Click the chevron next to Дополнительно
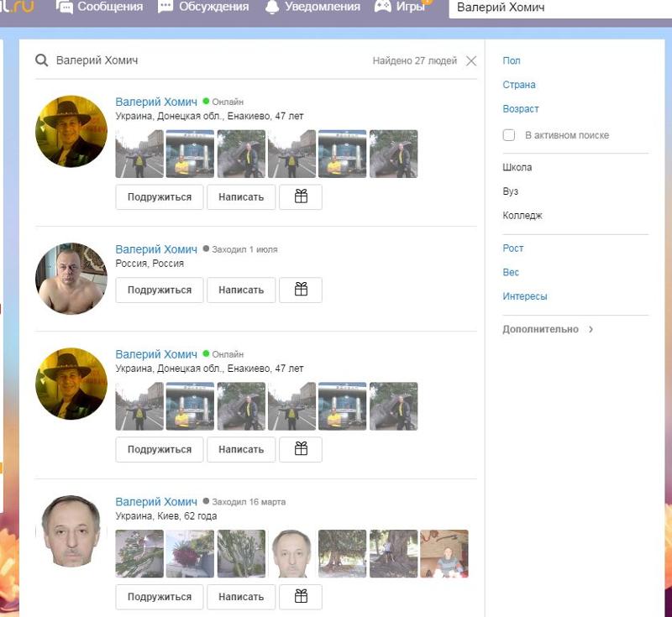The image size is (672, 617). (x=591, y=329)
